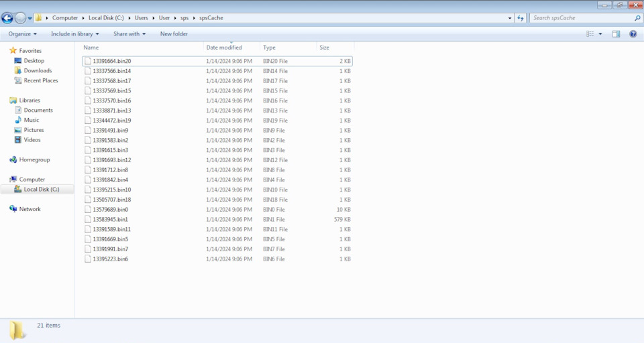Click Users in address breadcrumb
644x343 pixels.
(142, 17)
